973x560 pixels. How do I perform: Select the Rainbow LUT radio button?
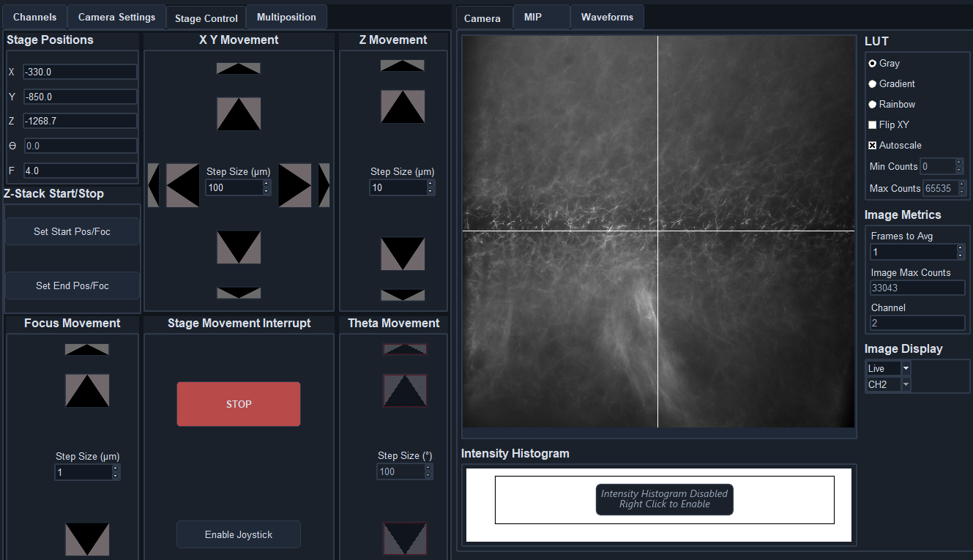point(873,105)
